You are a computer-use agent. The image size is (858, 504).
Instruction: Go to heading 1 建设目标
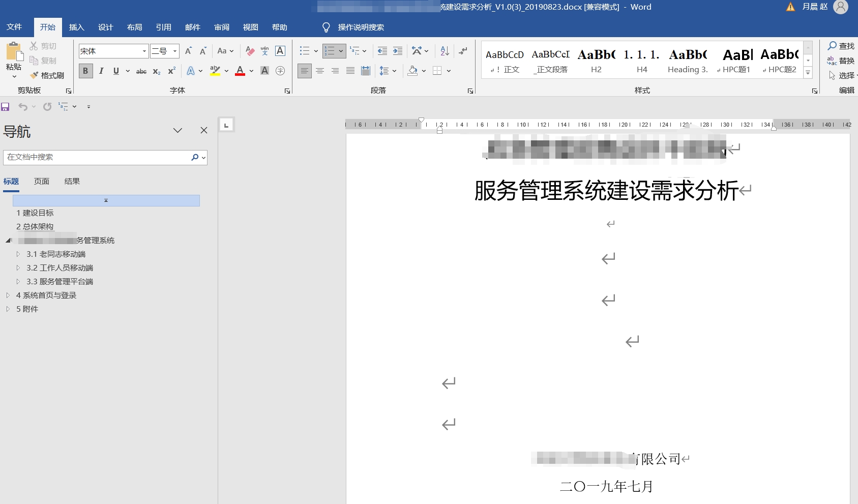click(35, 213)
